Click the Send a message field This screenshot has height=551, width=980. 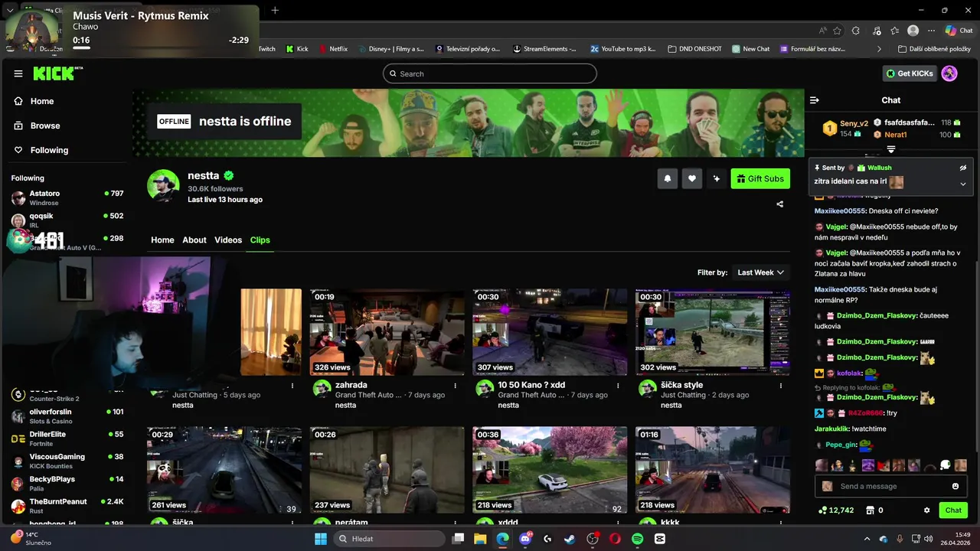(891, 486)
